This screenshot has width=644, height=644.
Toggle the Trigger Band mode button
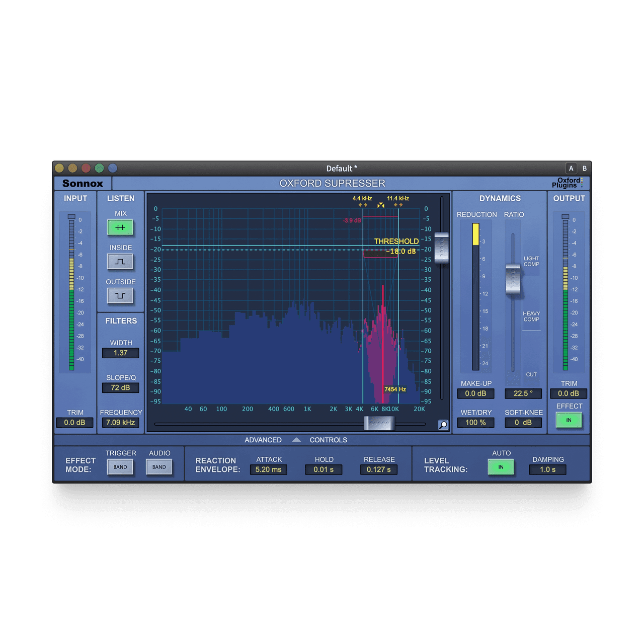120,467
